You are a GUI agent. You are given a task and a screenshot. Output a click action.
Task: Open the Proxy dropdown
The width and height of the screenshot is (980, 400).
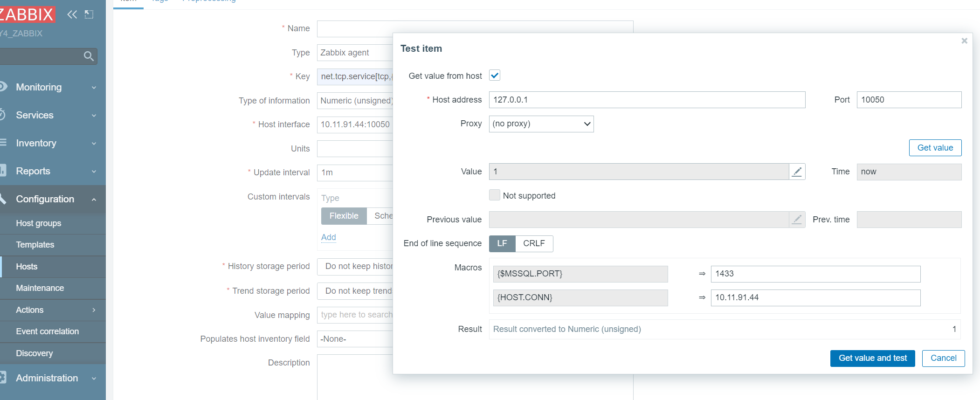[x=541, y=124]
